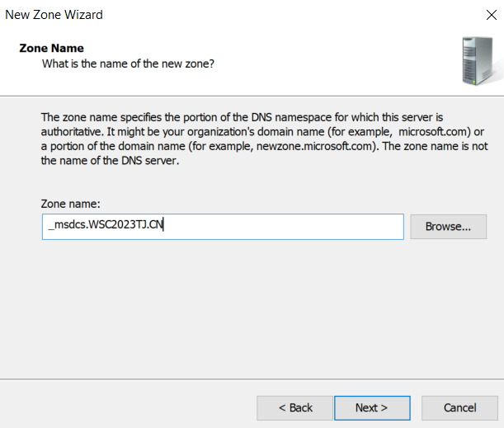Close the New Zone Wizard window
The width and height of the screenshot is (504, 428).
491,15
